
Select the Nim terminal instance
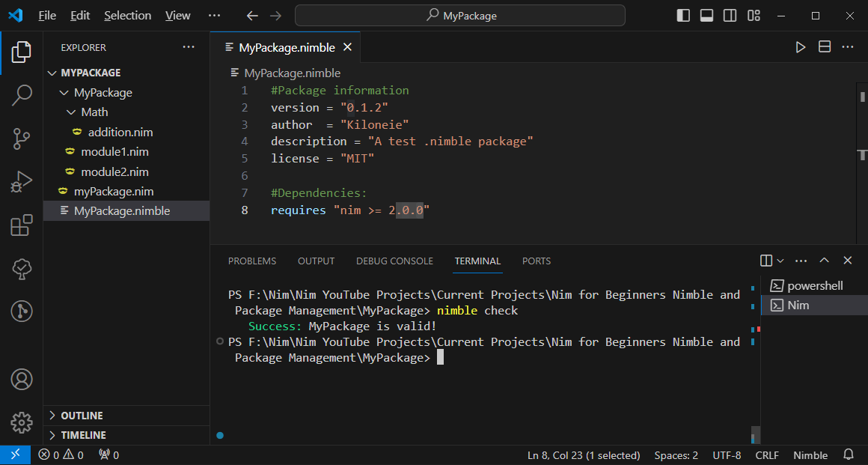pos(814,306)
